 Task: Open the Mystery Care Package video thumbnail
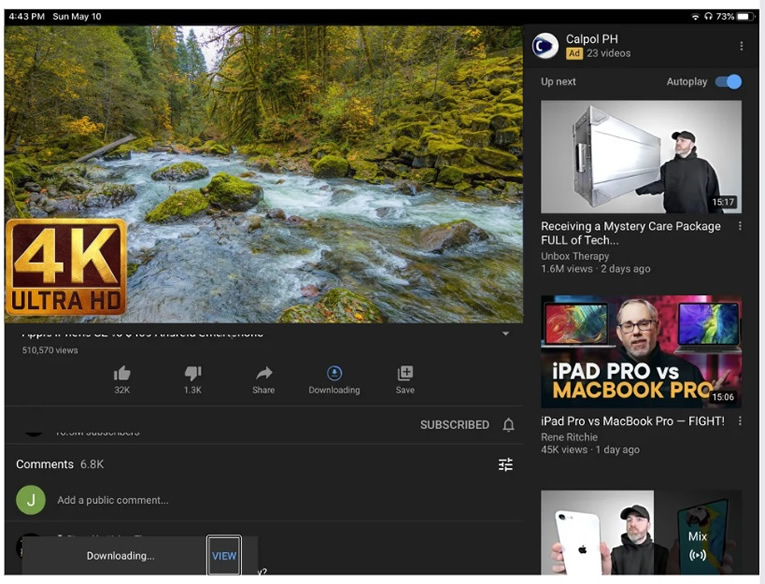[x=641, y=157]
